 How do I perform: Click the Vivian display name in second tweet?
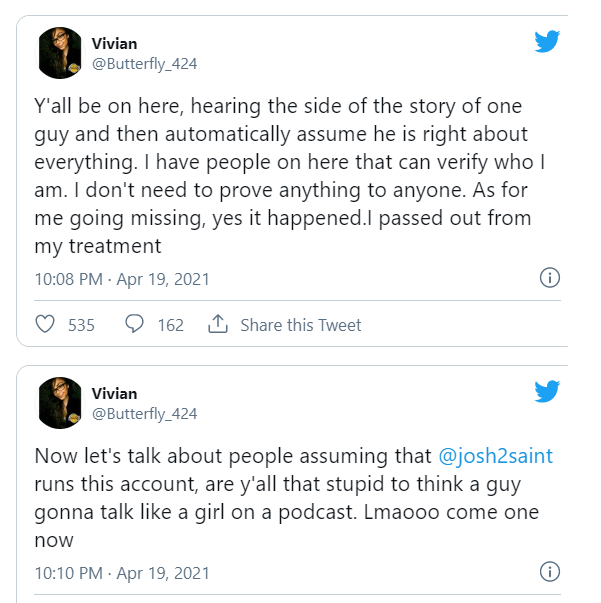(115, 394)
